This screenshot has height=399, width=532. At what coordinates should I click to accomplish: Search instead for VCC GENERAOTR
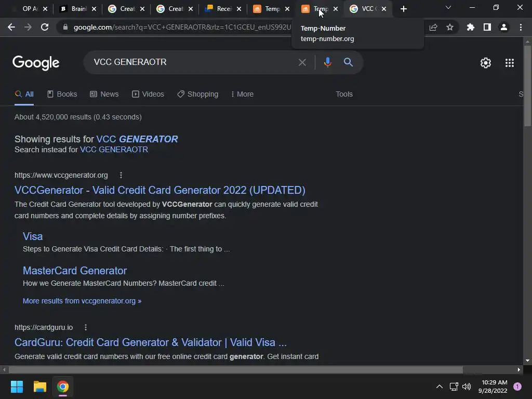114,150
